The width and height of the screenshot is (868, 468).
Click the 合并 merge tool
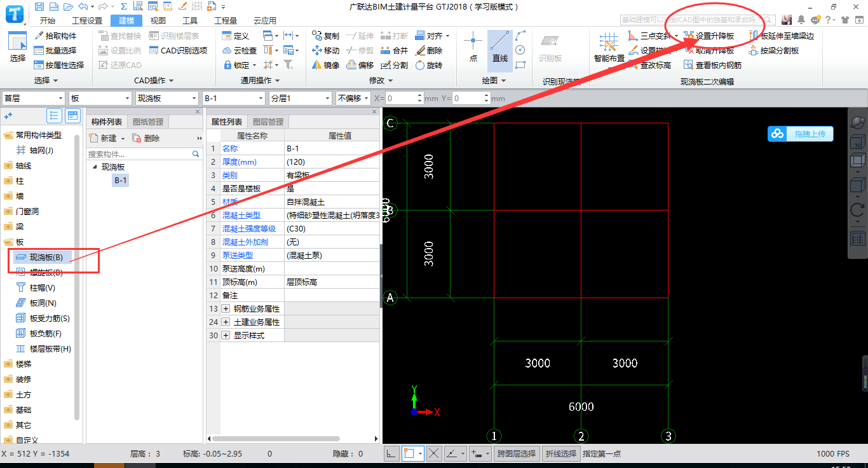point(395,50)
